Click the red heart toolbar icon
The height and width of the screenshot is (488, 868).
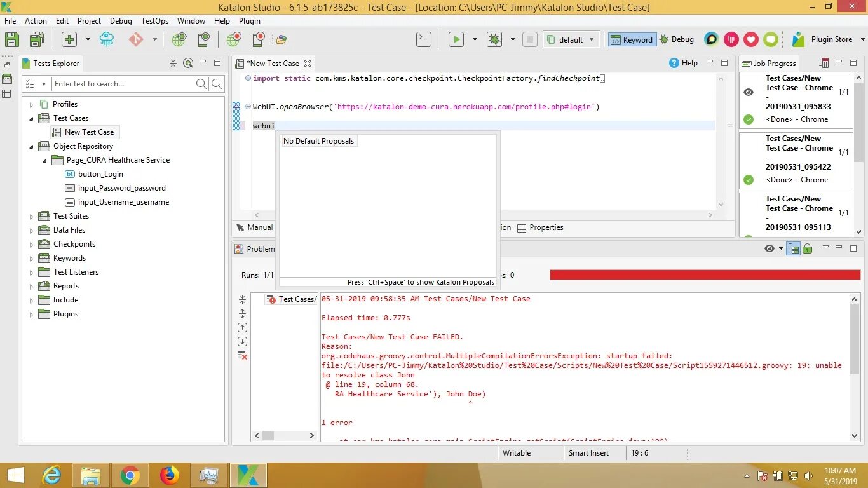[751, 39]
